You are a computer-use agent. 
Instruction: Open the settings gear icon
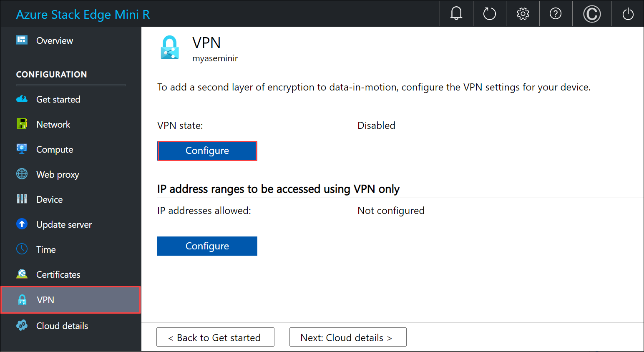(x=523, y=13)
